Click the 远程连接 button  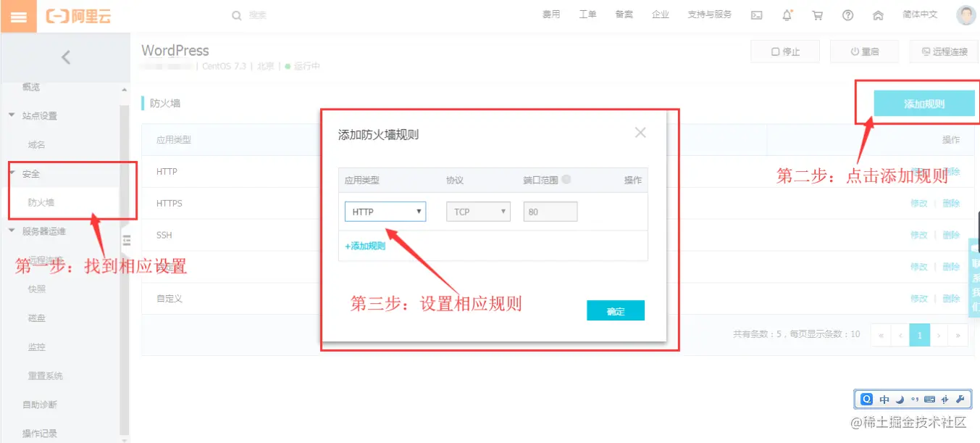(944, 51)
